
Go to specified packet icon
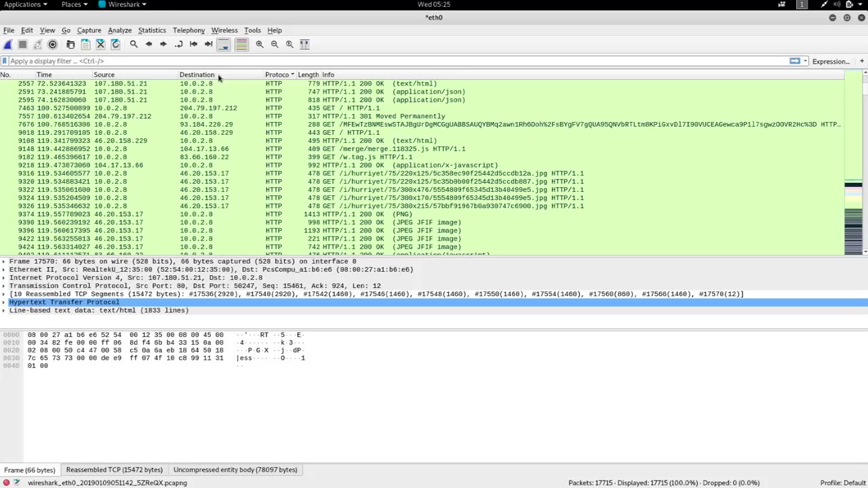[x=178, y=44]
